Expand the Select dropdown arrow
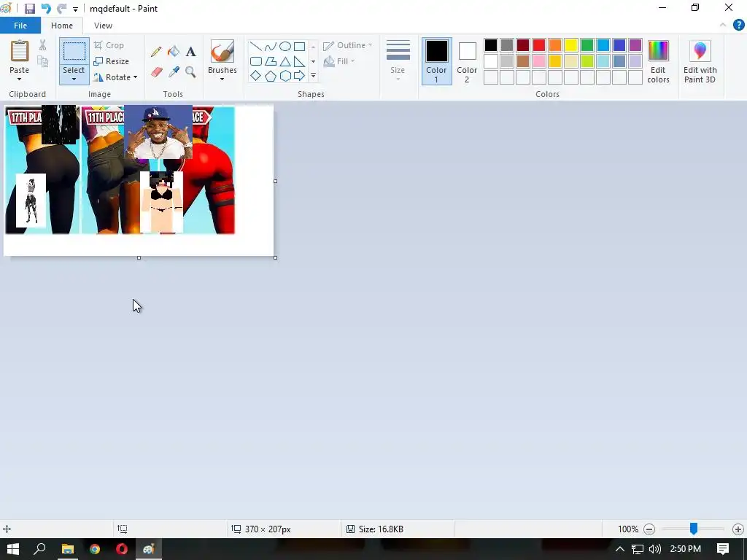 point(74,79)
